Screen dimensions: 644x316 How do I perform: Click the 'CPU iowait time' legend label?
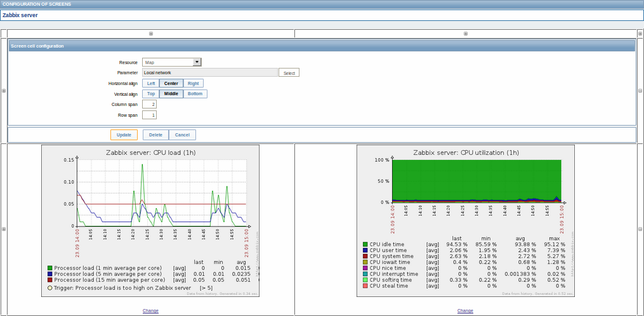tap(390, 262)
